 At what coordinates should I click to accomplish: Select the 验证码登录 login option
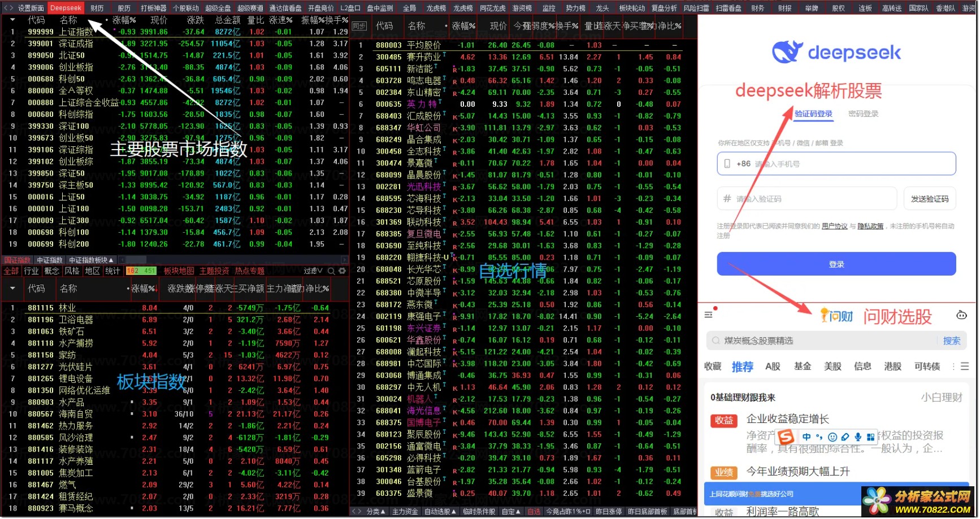(813, 114)
